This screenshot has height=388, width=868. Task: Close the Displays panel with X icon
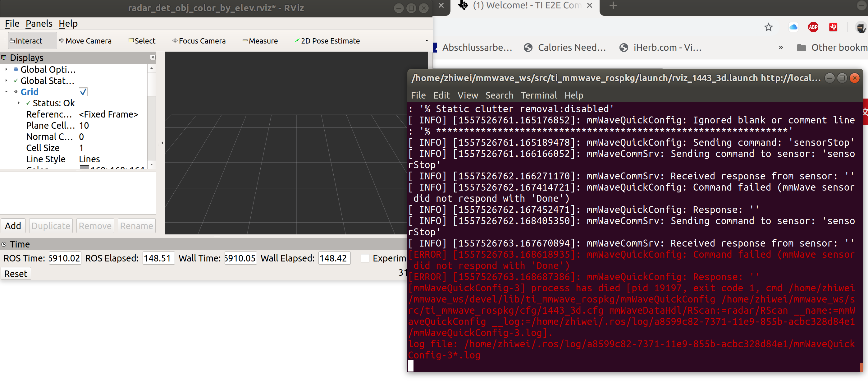tap(153, 57)
